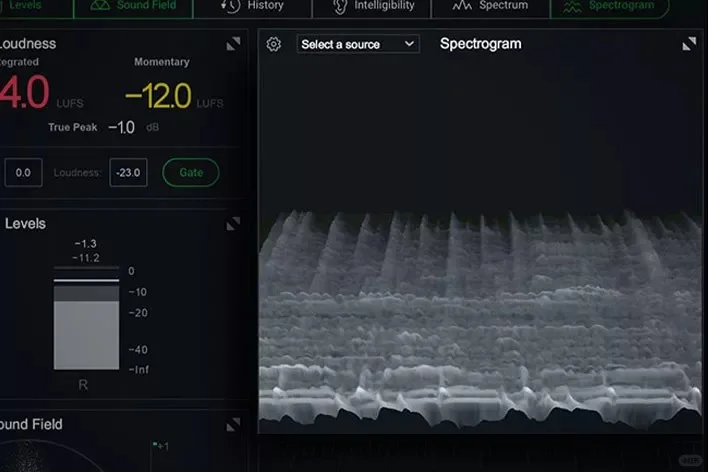The width and height of the screenshot is (708, 472).
Task: Click the Sound Field tab icon
Action: tap(100, 5)
